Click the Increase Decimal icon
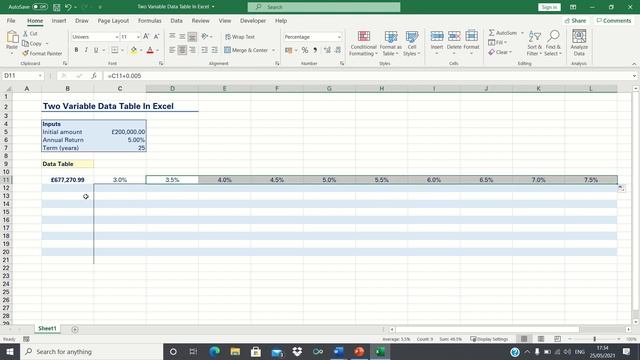The height and width of the screenshot is (360, 640). [327, 50]
